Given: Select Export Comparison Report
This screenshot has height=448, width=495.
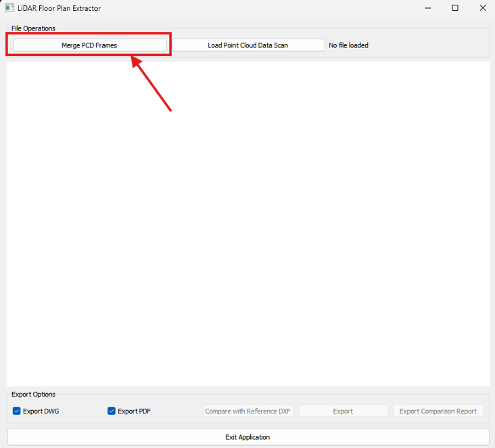Looking at the screenshot, I should point(438,411).
